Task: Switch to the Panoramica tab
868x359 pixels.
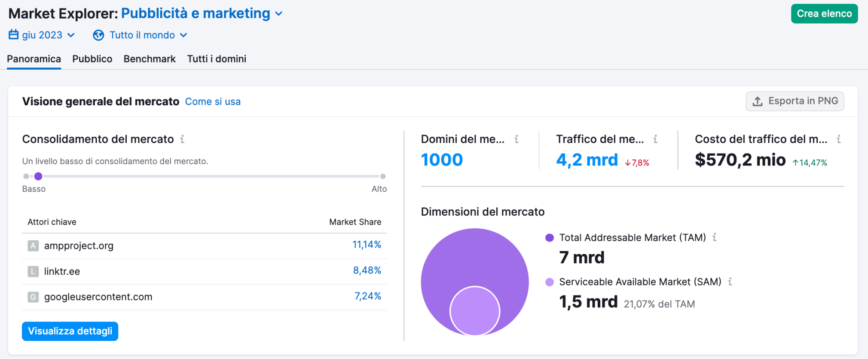Action: (x=34, y=59)
